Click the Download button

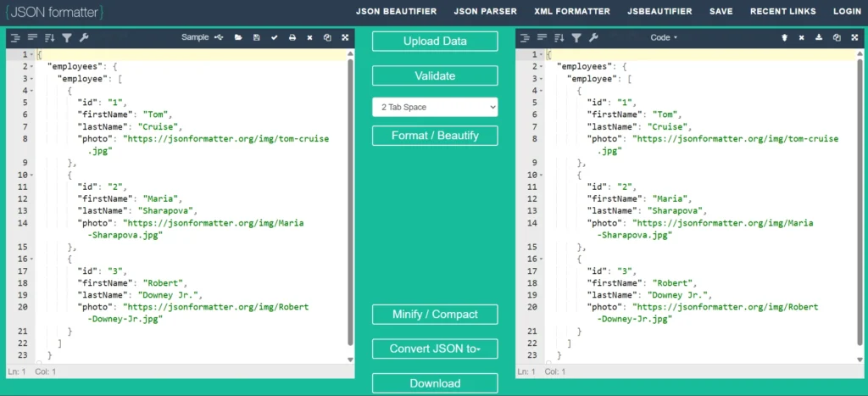point(435,383)
